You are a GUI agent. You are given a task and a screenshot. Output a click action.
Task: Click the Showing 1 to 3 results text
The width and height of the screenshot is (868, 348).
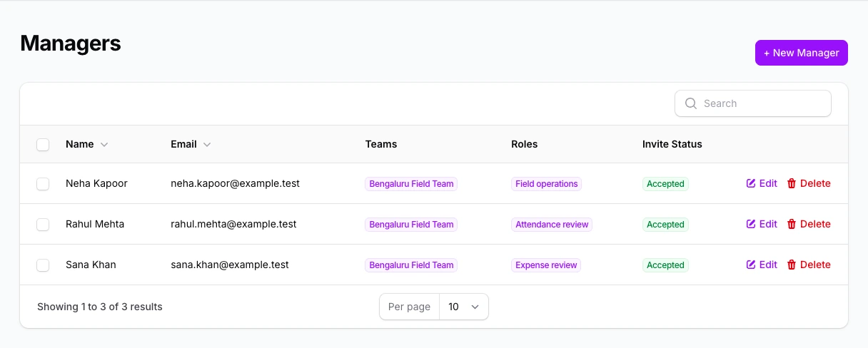(x=100, y=307)
